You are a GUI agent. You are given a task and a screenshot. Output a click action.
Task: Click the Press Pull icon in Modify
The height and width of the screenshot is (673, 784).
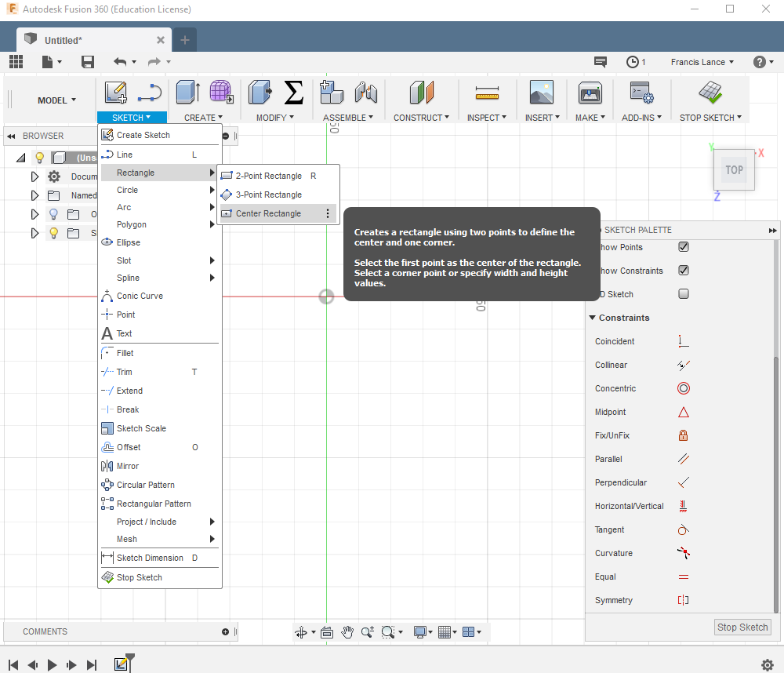click(260, 93)
